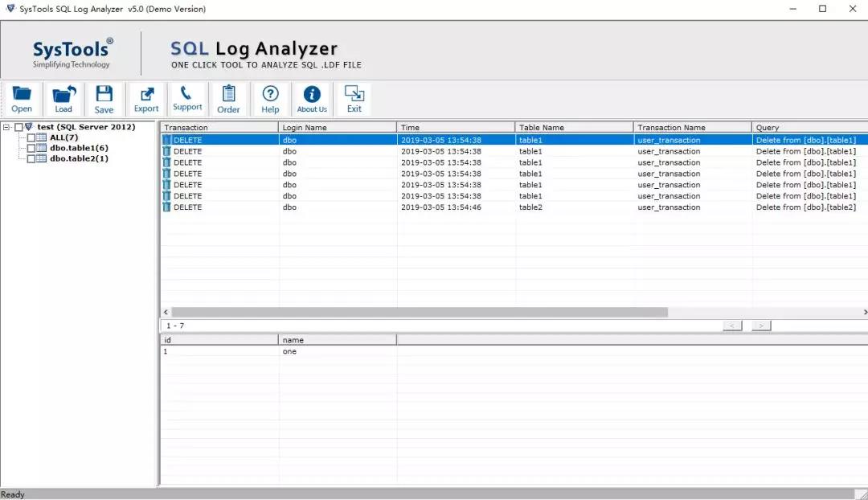Click the table2 cell in Table Name column
This screenshot has width=868, height=500.
click(531, 207)
